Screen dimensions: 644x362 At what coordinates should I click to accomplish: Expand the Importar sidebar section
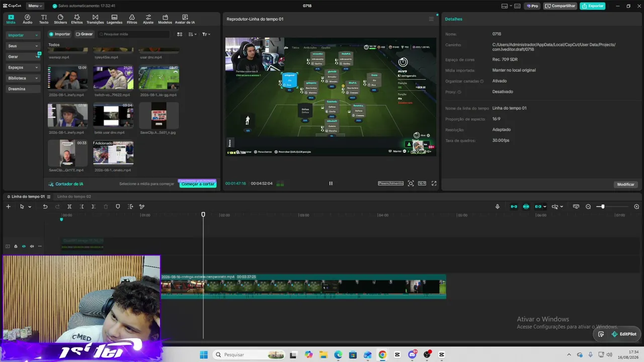coord(23,35)
